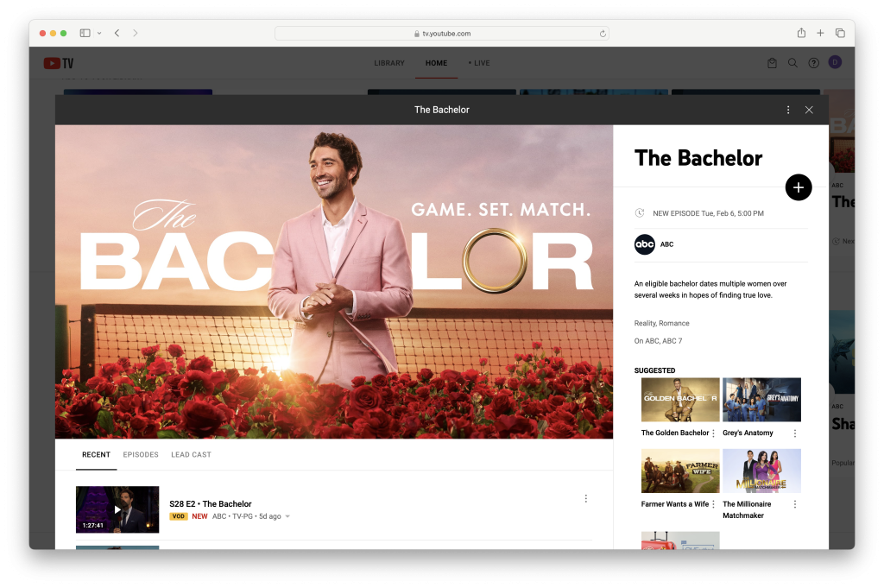Click the Safari sidebar toggle icon
884x588 pixels.
tap(85, 34)
